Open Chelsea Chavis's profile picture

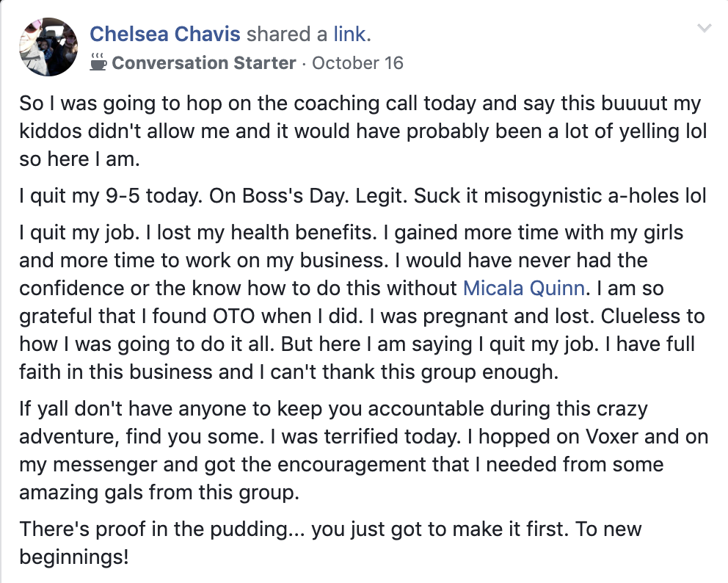[x=48, y=46]
